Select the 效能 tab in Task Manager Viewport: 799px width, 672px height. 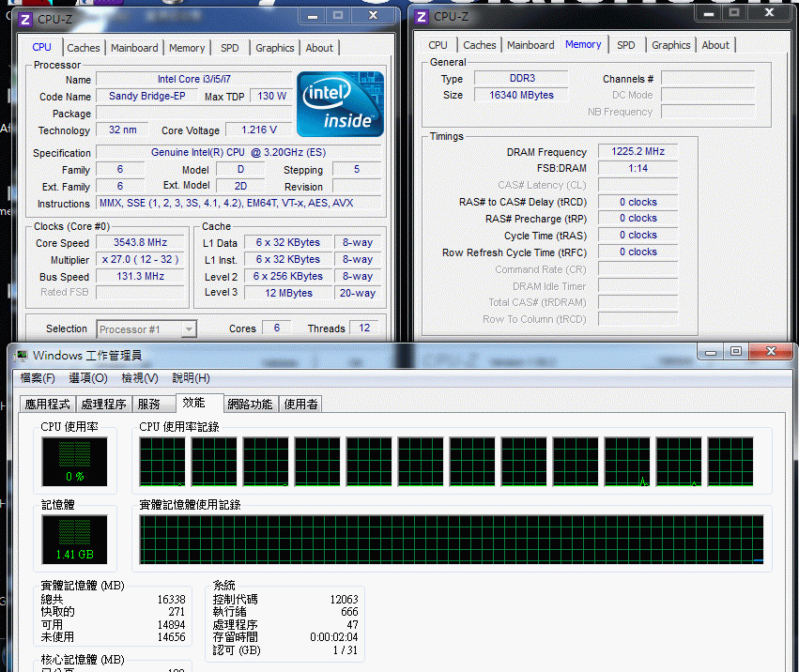(x=199, y=403)
